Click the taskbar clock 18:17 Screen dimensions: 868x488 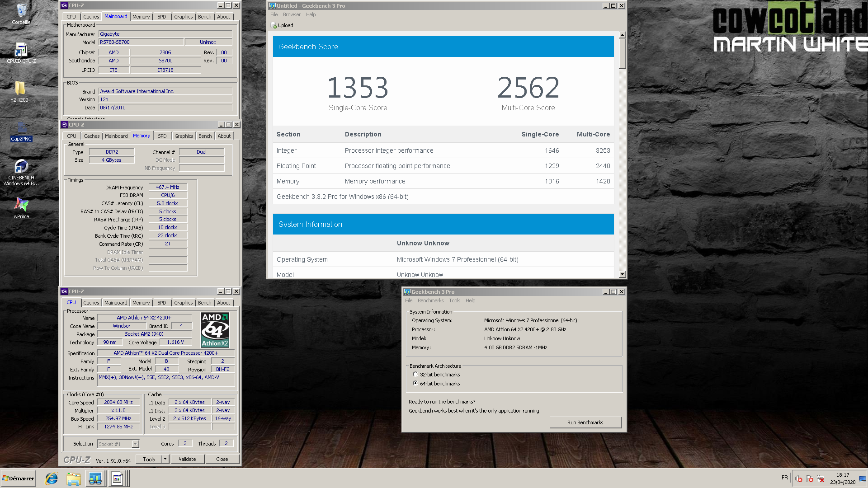[x=843, y=475]
